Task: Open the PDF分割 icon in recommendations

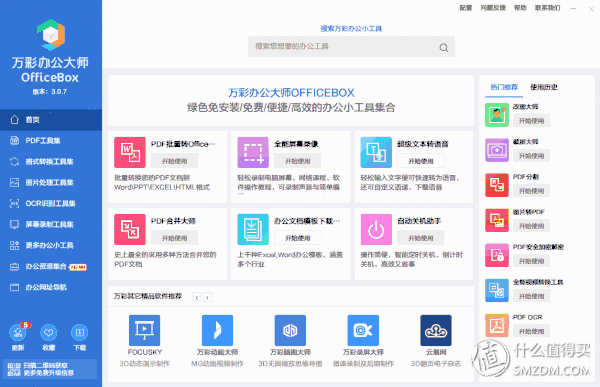Action: click(497, 185)
